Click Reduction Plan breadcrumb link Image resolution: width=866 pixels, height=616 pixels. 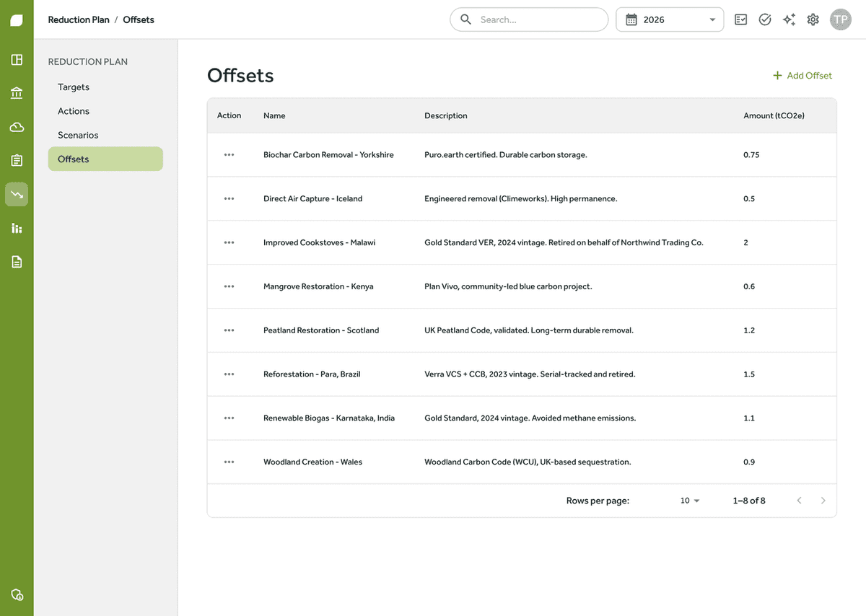pyautogui.click(x=79, y=19)
